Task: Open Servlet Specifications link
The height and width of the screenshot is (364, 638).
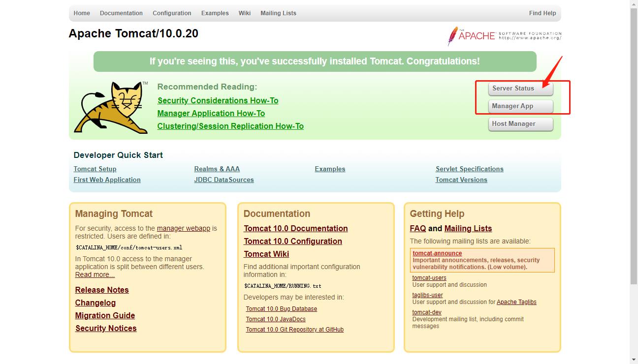Action: coord(470,169)
